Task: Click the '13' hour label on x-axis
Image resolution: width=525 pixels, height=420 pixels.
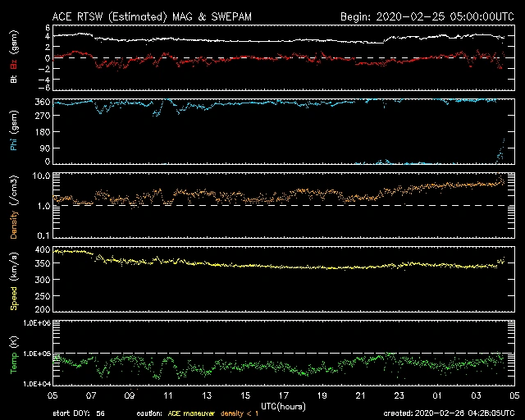Action: [207, 395]
